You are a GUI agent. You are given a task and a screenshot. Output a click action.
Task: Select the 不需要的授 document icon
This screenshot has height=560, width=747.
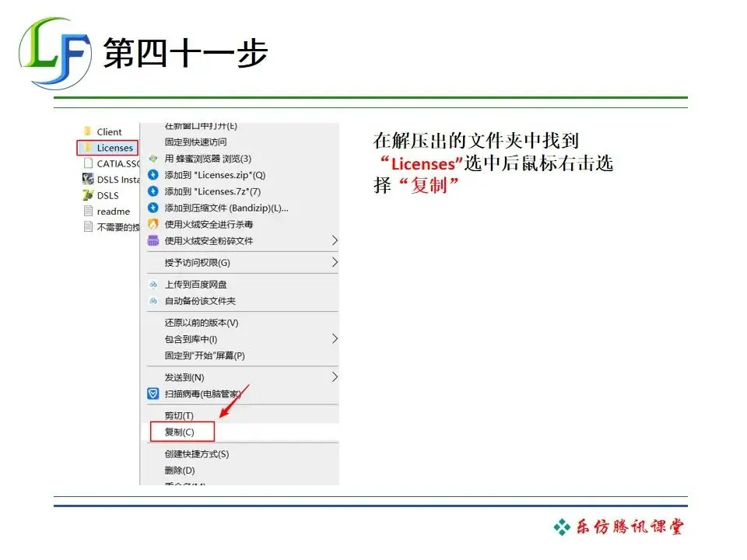88,226
